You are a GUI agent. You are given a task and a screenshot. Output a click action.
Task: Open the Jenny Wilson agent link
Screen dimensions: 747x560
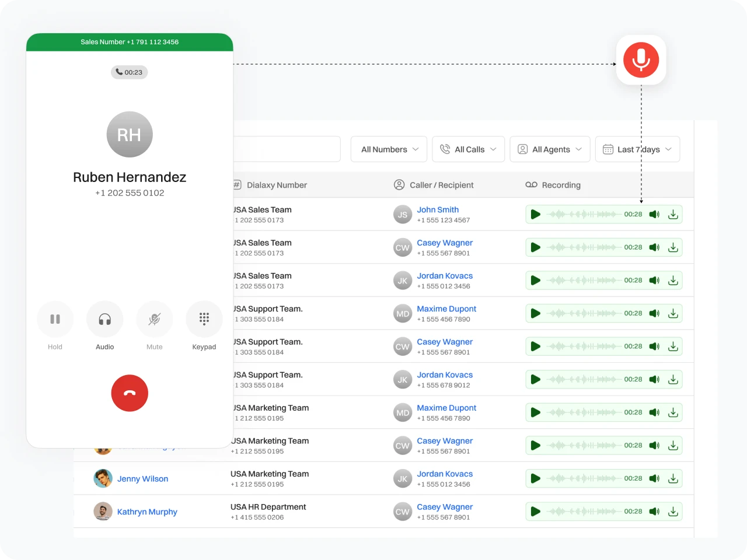(x=142, y=479)
